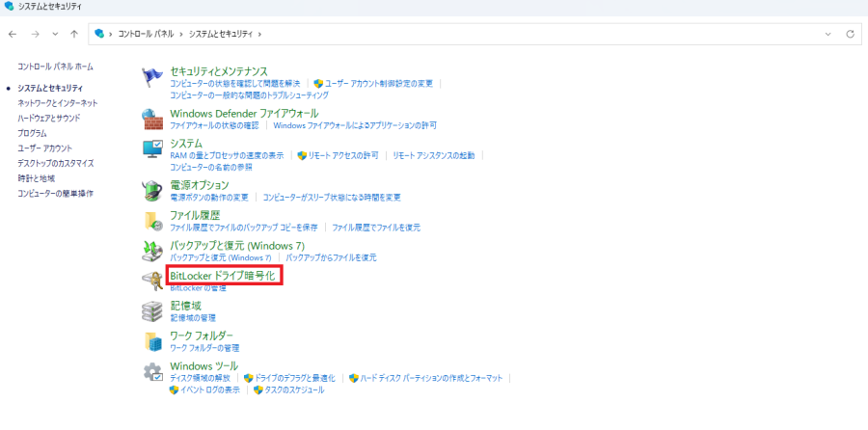Go up one level with up arrow
The image size is (868, 430).
click(x=74, y=34)
